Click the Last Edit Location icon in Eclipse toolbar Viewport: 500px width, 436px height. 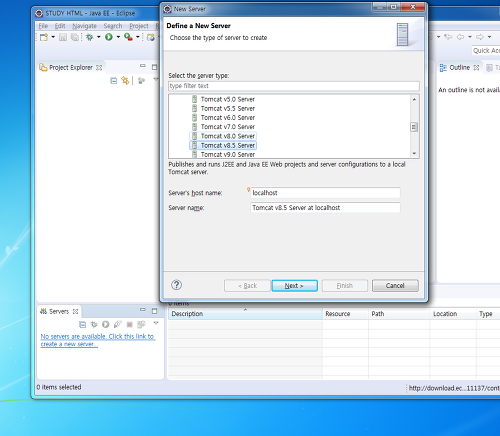click(448, 37)
